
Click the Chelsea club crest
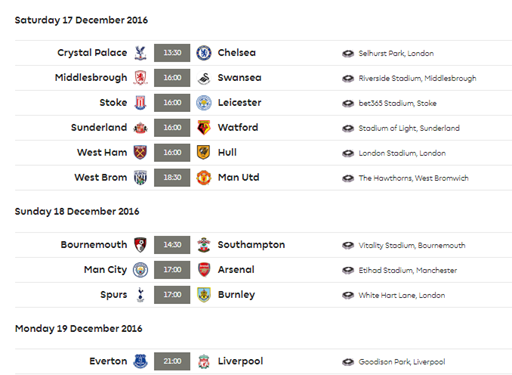point(203,53)
